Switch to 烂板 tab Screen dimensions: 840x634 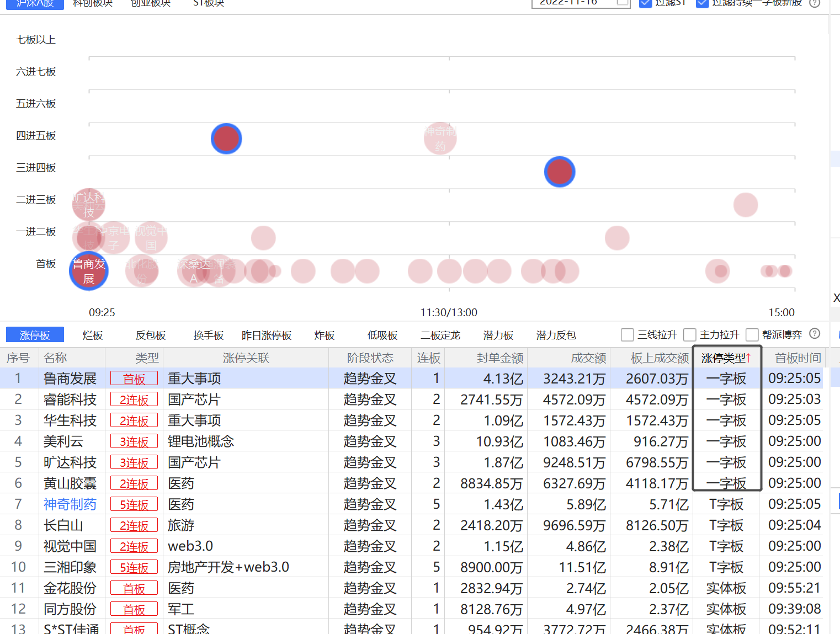click(x=93, y=335)
